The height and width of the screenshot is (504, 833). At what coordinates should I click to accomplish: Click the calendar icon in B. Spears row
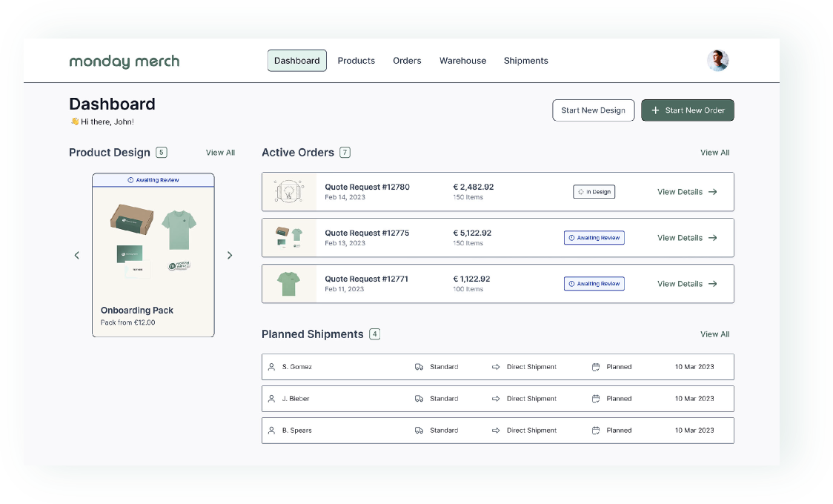pos(596,431)
